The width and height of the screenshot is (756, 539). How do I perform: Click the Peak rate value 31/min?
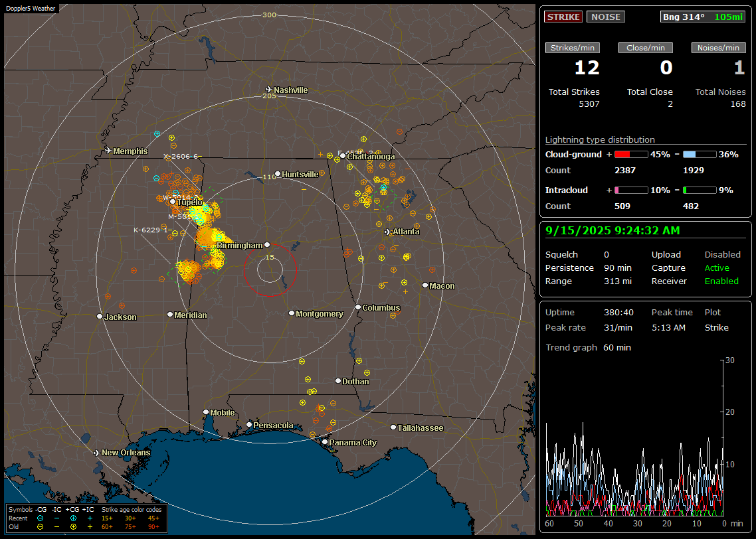coord(618,327)
